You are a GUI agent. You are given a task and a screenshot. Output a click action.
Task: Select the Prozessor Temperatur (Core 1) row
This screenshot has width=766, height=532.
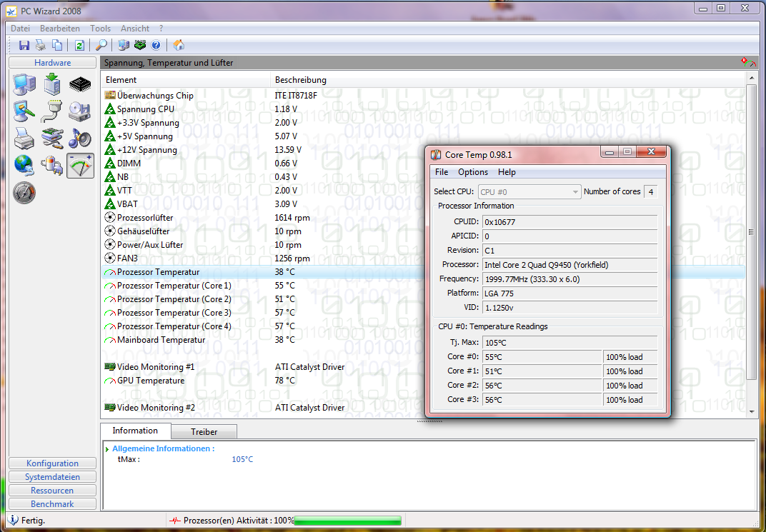point(423,286)
